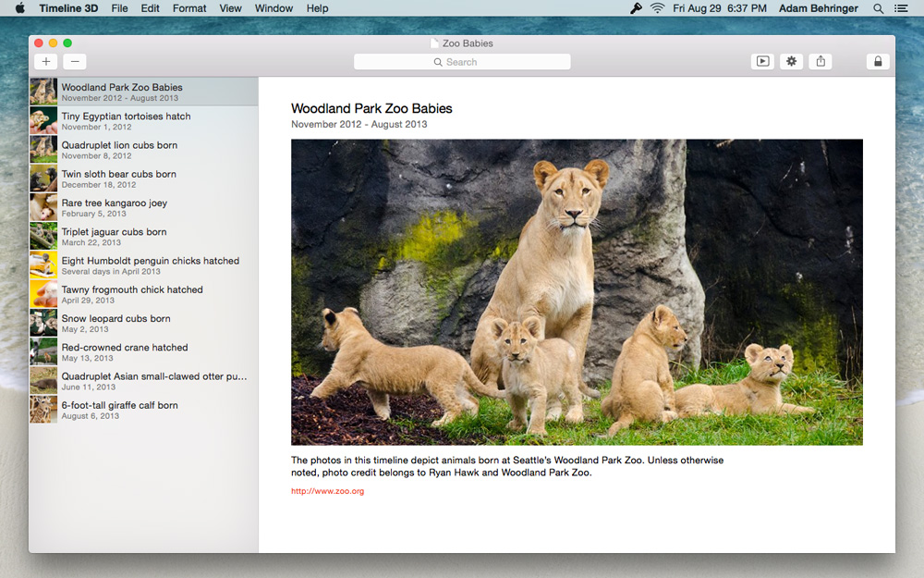Select the Woodland Park Zoo Babies sidebar row

click(144, 92)
